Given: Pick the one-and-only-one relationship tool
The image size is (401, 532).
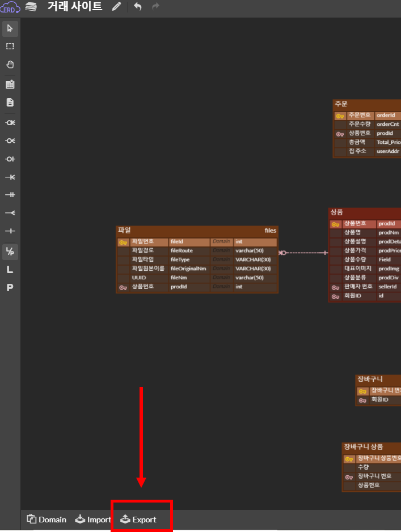Looking at the screenshot, I should pyautogui.click(x=10, y=195).
